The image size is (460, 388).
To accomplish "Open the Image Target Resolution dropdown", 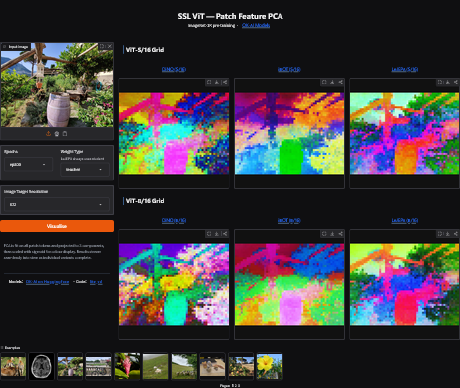I will pos(57,204).
